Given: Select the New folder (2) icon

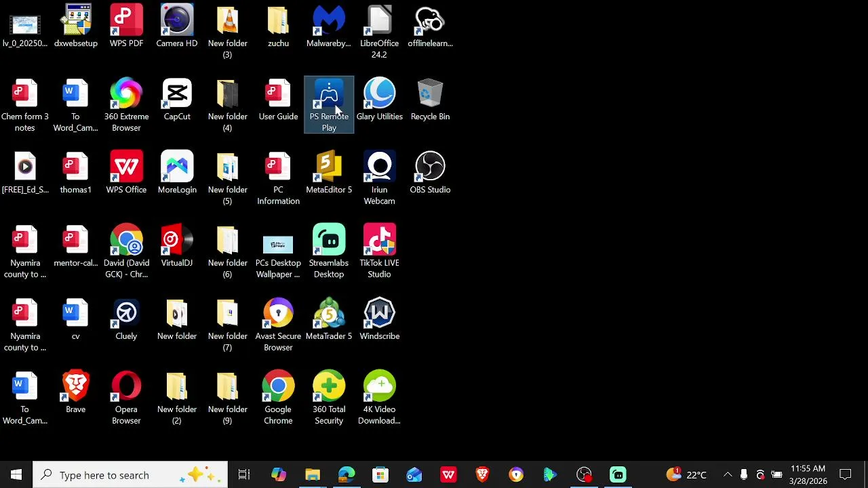Looking at the screenshot, I should (x=177, y=397).
